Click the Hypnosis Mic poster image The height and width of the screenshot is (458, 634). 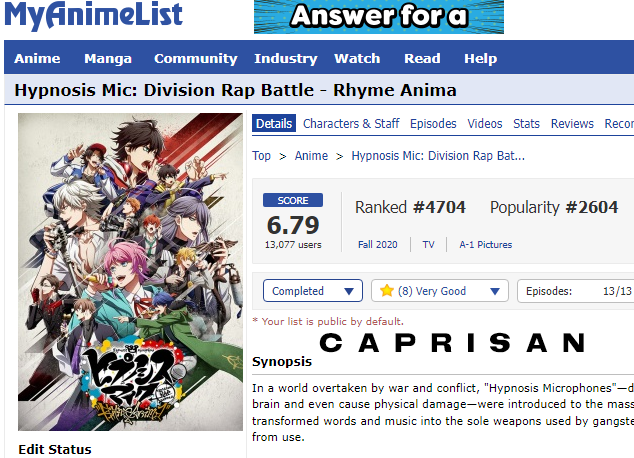pyautogui.click(x=130, y=272)
